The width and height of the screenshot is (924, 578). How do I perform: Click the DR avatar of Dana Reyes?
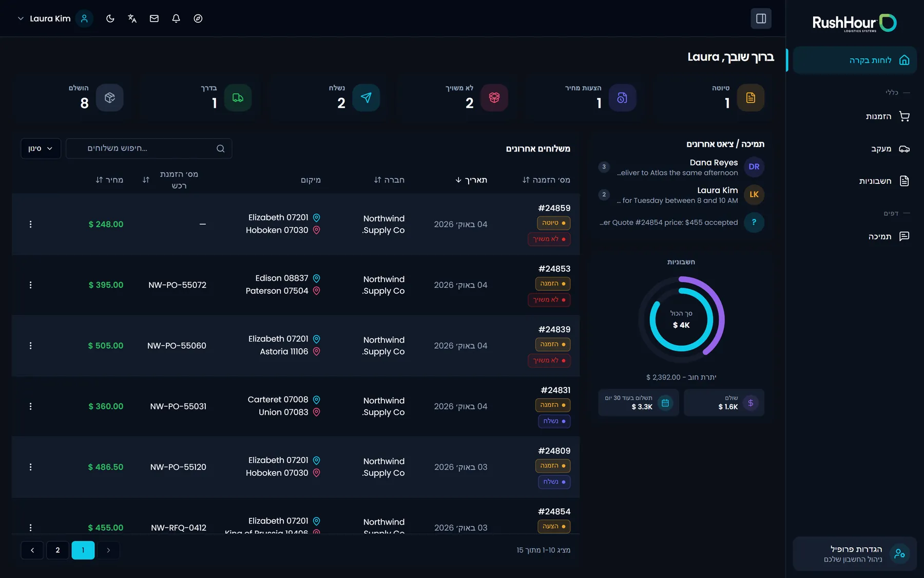[x=754, y=167]
